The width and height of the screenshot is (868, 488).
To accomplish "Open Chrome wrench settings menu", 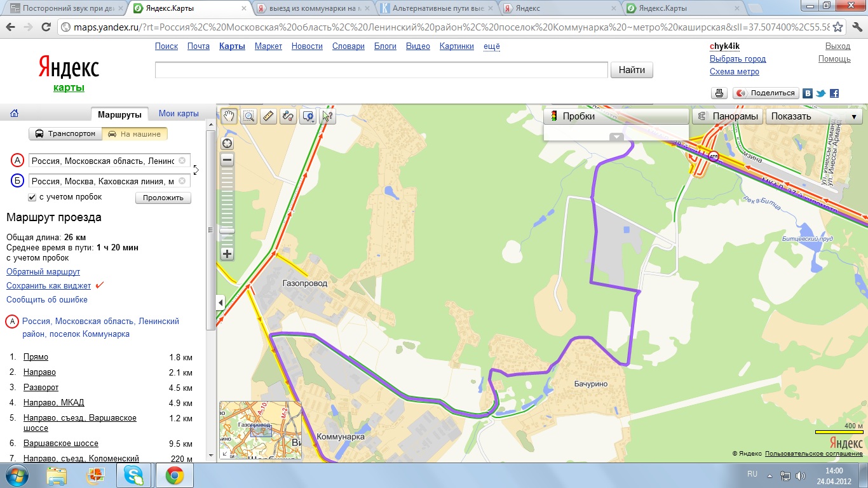I will (856, 27).
